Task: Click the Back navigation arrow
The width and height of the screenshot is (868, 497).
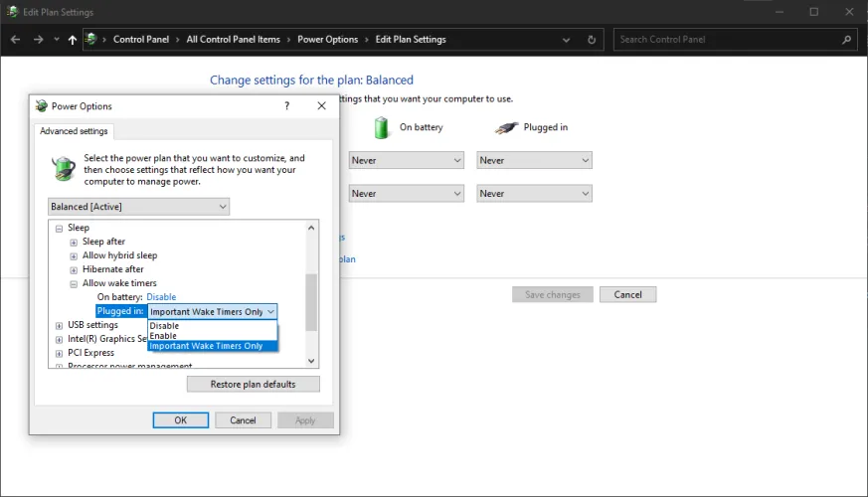Action: [x=15, y=40]
